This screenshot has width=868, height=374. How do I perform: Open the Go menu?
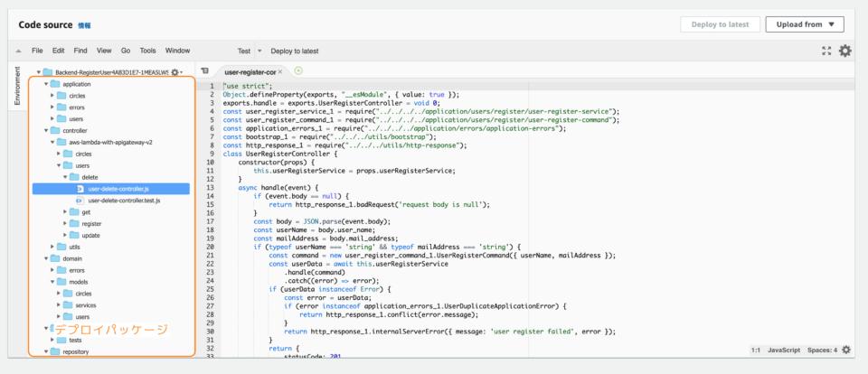click(126, 51)
